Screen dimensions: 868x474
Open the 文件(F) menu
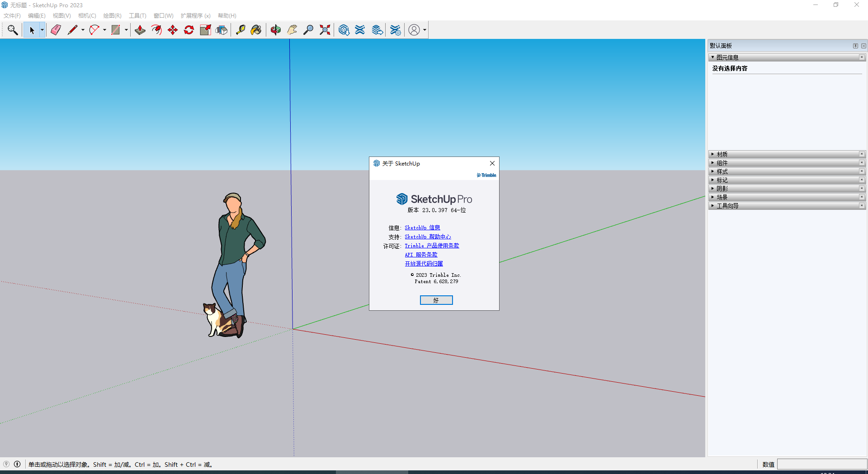[12, 16]
